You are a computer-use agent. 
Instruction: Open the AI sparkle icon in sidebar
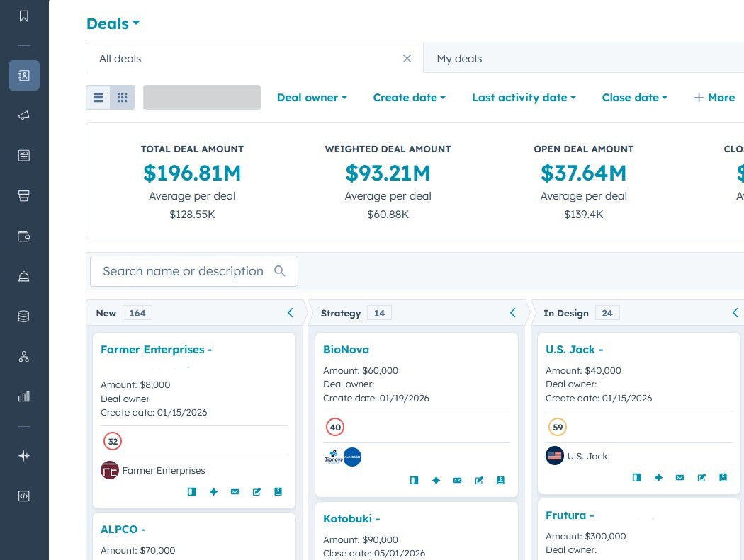(24, 456)
